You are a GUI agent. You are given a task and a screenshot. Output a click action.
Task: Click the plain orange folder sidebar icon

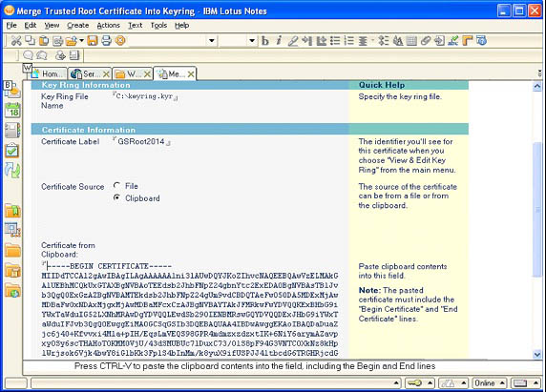point(12,250)
